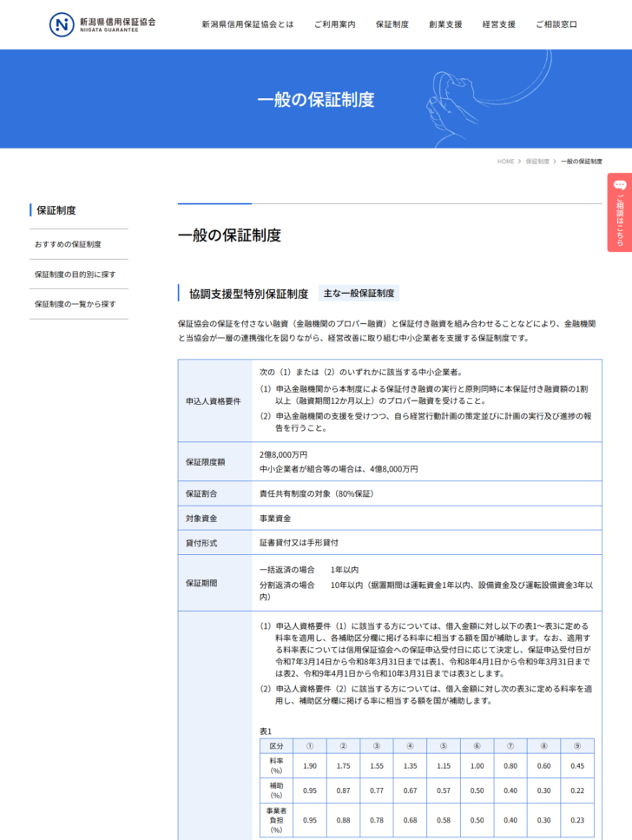Click the 保証期間 row header
Viewport: 632px width, 840px height.
click(214, 583)
